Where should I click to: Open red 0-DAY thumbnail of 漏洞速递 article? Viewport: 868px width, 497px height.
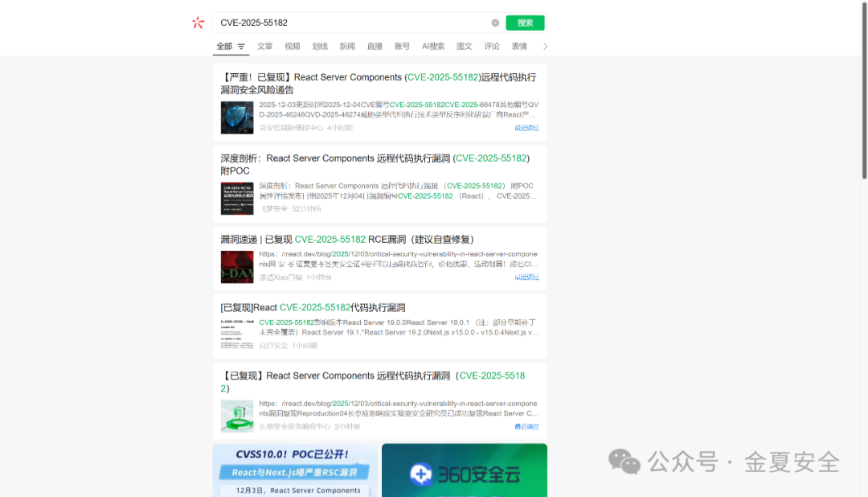tap(237, 266)
